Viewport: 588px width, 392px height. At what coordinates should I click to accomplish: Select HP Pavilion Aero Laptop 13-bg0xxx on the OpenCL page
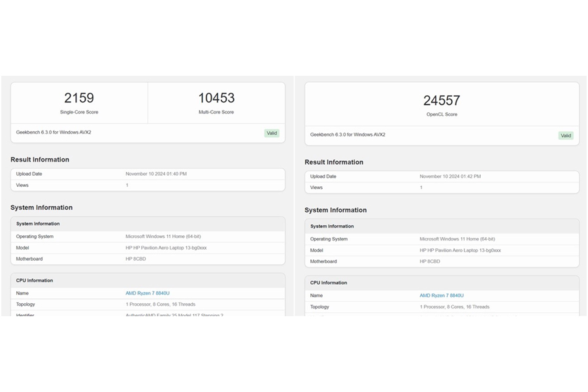click(x=460, y=250)
